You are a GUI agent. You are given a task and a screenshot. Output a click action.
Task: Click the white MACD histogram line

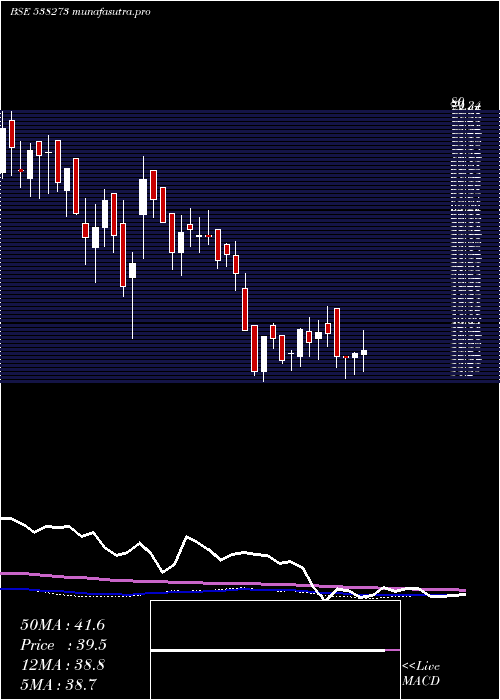(268, 651)
